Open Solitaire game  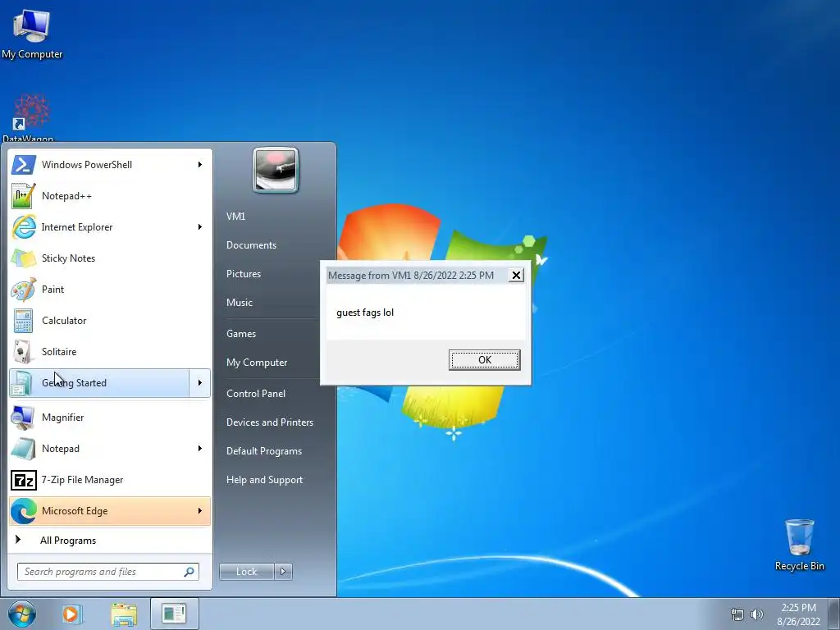(110, 351)
